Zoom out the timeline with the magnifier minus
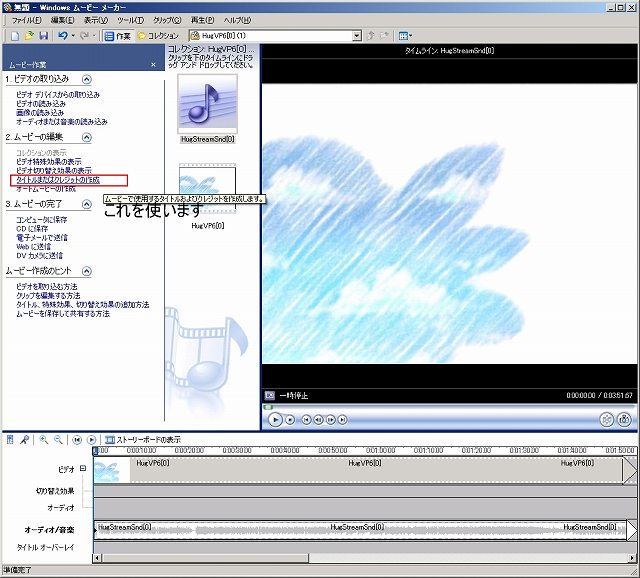640x578 pixels. [58, 440]
